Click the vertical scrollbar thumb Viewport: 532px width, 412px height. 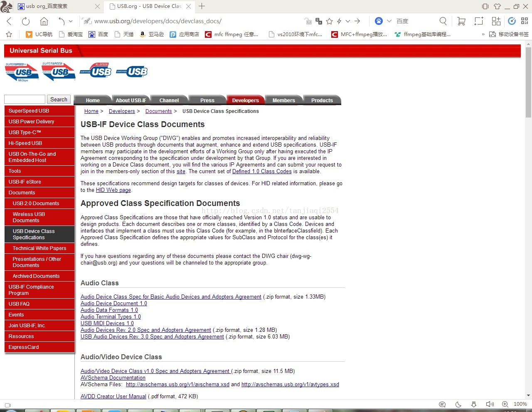pyautogui.click(x=528, y=82)
